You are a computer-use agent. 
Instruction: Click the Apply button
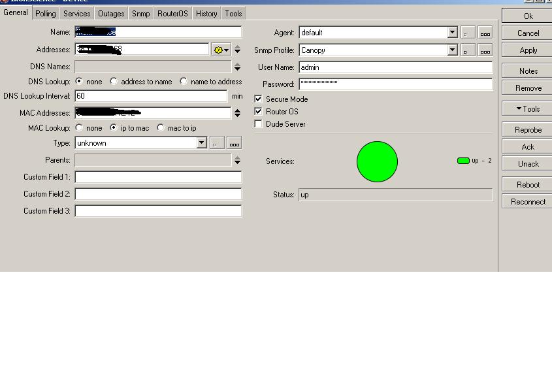(528, 50)
